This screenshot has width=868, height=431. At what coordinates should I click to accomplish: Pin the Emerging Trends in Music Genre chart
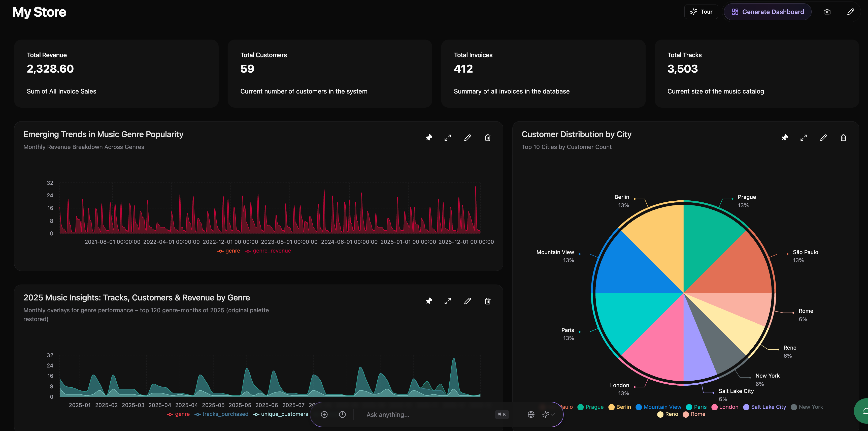pos(429,138)
